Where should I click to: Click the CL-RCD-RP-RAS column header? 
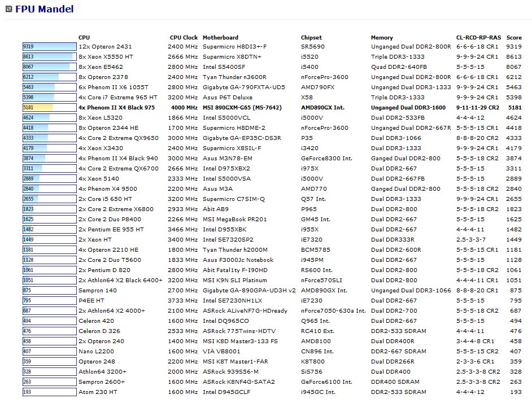(x=478, y=38)
